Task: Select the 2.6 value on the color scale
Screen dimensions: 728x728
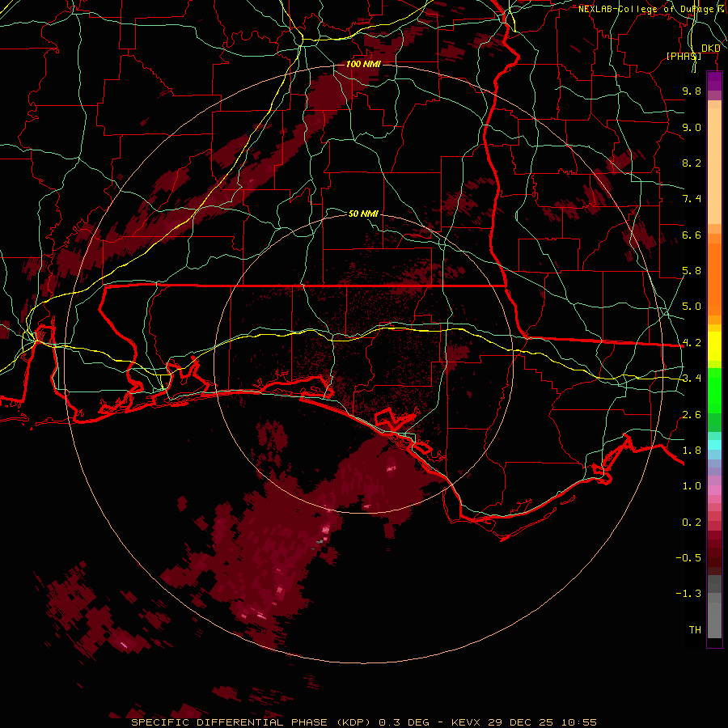Action: click(692, 415)
